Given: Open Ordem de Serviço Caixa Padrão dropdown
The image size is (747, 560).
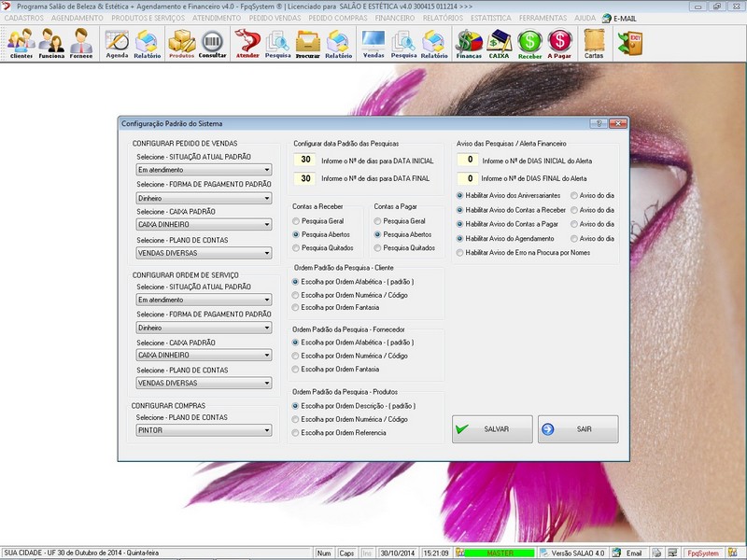Looking at the screenshot, I should (x=204, y=355).
